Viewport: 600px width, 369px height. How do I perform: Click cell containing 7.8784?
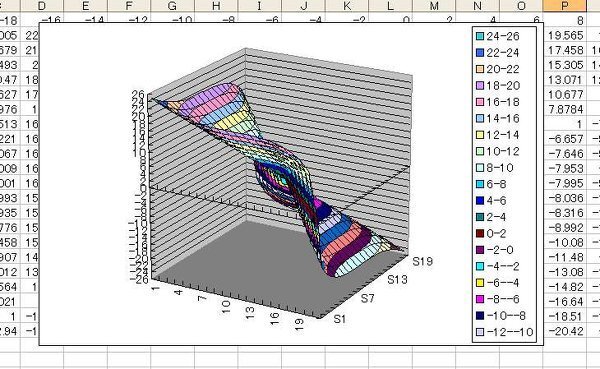[x=564, y=109]
